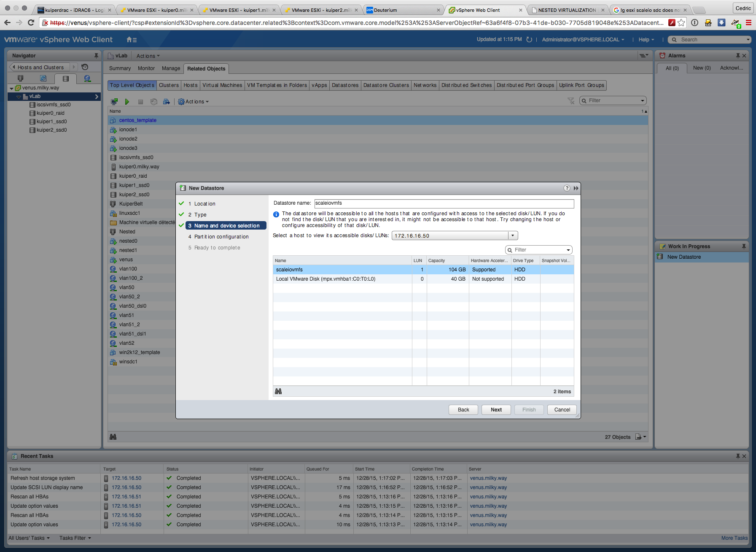Click the help icon in New Datastore dialog

click(x=567, y=188)
